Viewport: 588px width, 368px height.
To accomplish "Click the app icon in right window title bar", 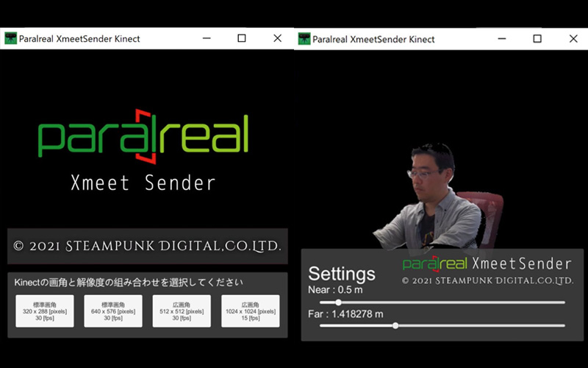I will click(x=304, y=39).
